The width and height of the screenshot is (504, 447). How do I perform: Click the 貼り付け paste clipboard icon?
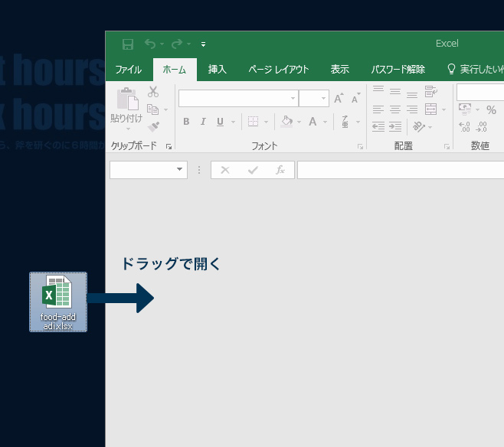(x=127, y=99)
